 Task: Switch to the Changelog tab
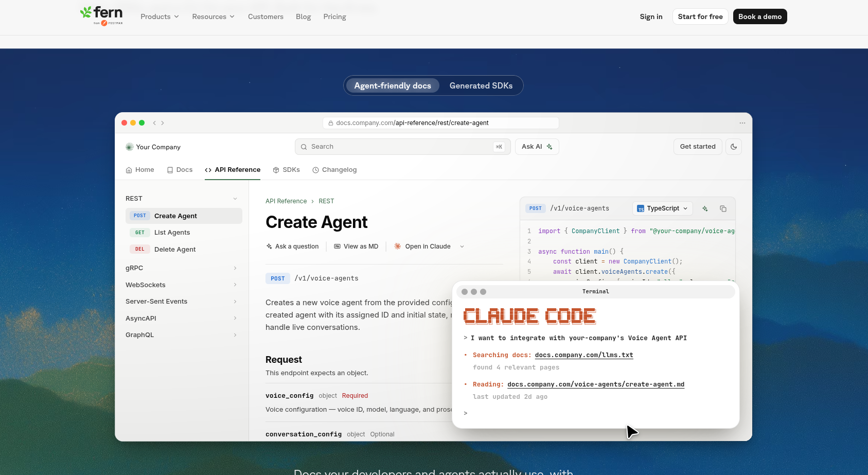tap(334, 170)
